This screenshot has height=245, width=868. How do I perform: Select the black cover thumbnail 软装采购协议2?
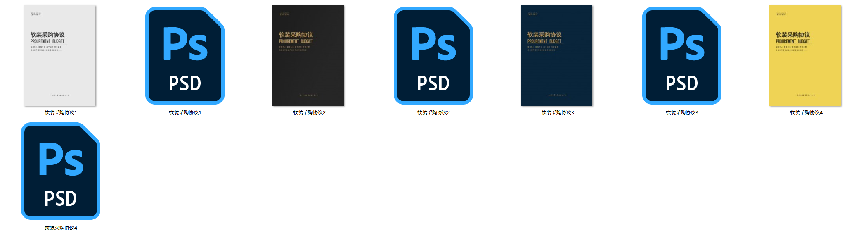[x=308, y=55]
